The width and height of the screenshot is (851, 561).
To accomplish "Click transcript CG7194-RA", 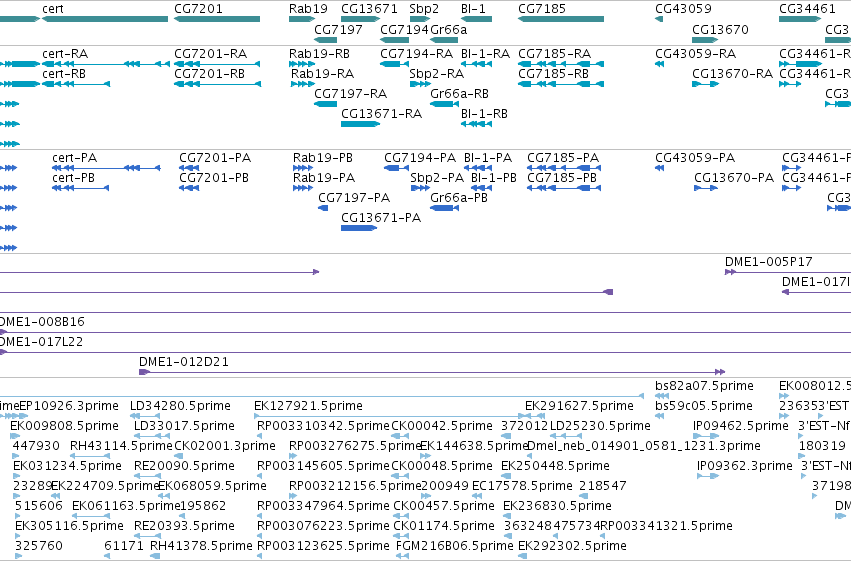I will click(416, 54).
